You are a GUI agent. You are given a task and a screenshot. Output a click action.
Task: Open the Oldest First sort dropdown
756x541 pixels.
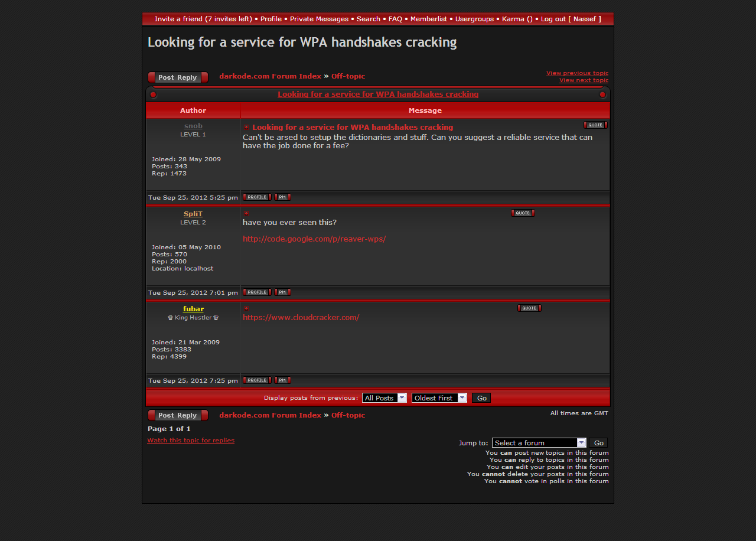(439, 398)
